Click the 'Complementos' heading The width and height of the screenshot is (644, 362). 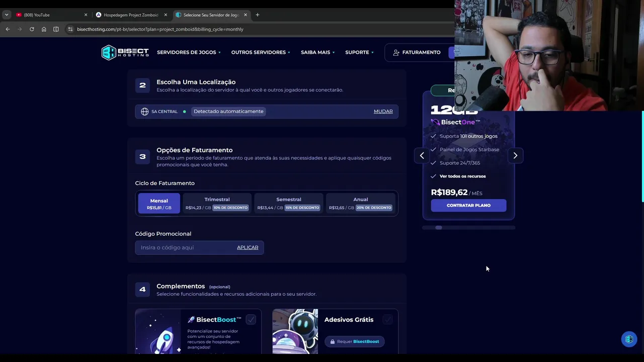click(181, 286)
